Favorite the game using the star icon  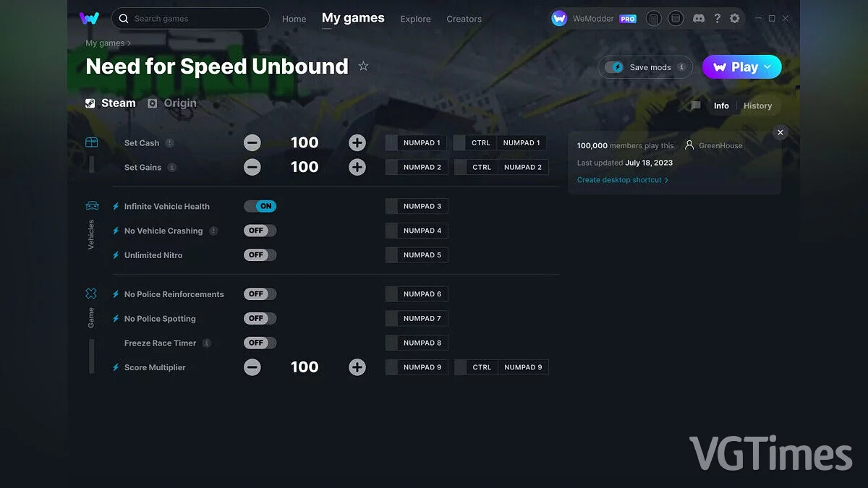click(363, 66)
